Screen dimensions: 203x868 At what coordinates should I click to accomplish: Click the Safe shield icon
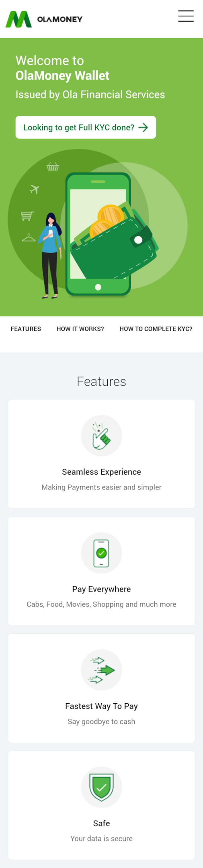tap(101, 787)
